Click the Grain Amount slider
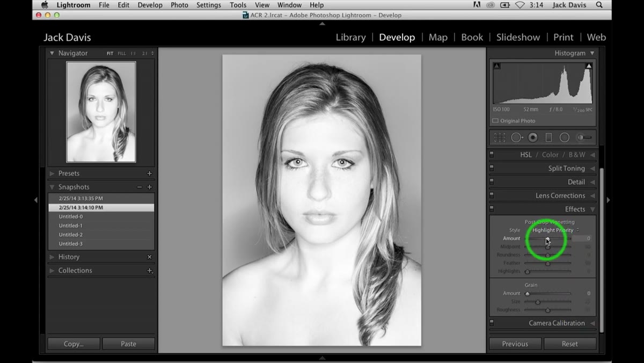 tap(547, 294)
